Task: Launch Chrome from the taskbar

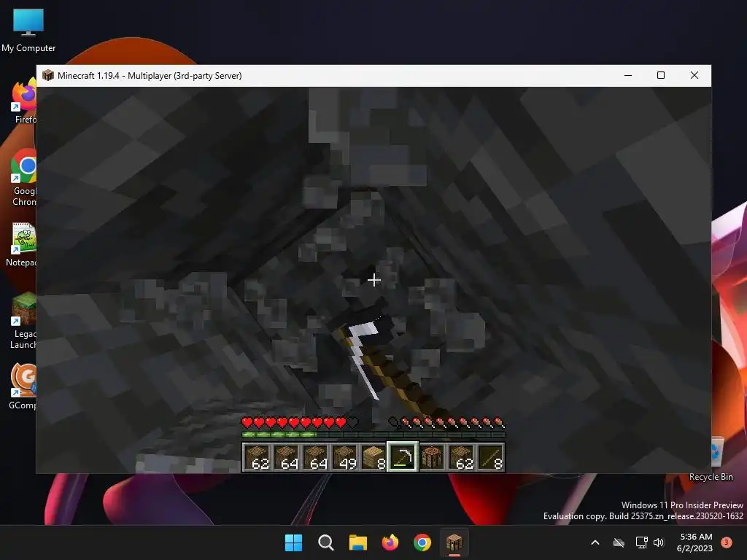Action: [422, 542]
